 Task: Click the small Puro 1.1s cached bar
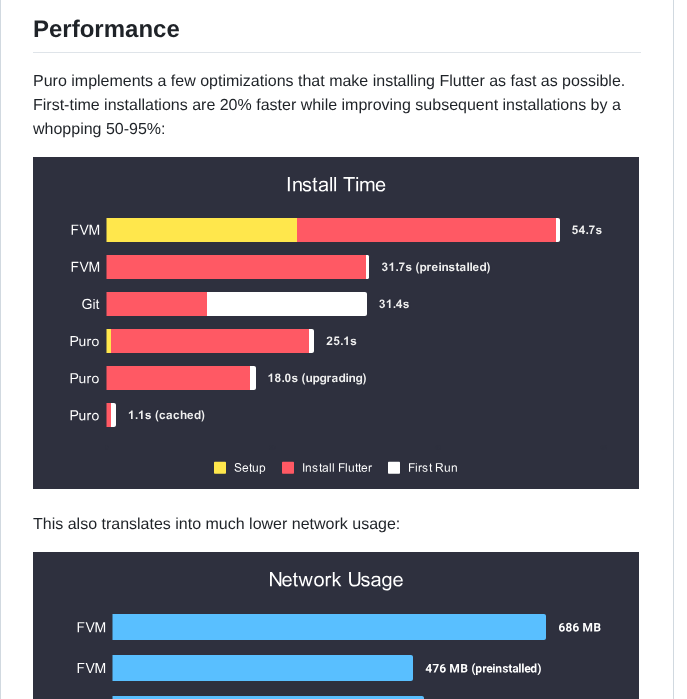point(110,415)
